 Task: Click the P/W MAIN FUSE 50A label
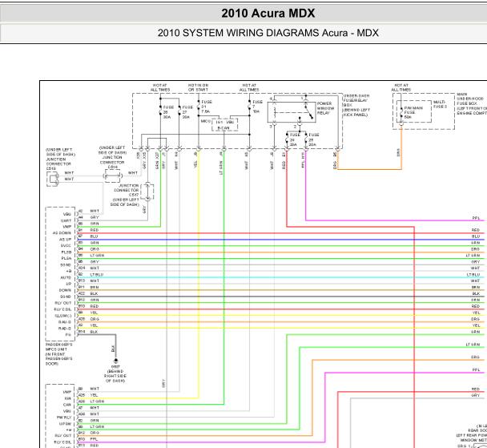(413, 112)
